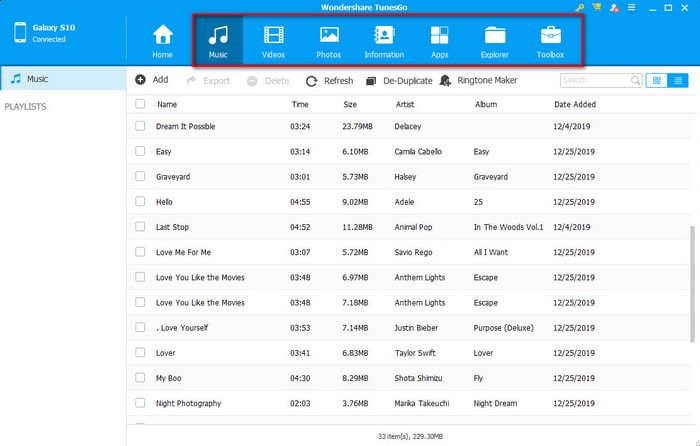Click the Galaxy S10 device icon
The image size is (700, 446).
[20, 33]
